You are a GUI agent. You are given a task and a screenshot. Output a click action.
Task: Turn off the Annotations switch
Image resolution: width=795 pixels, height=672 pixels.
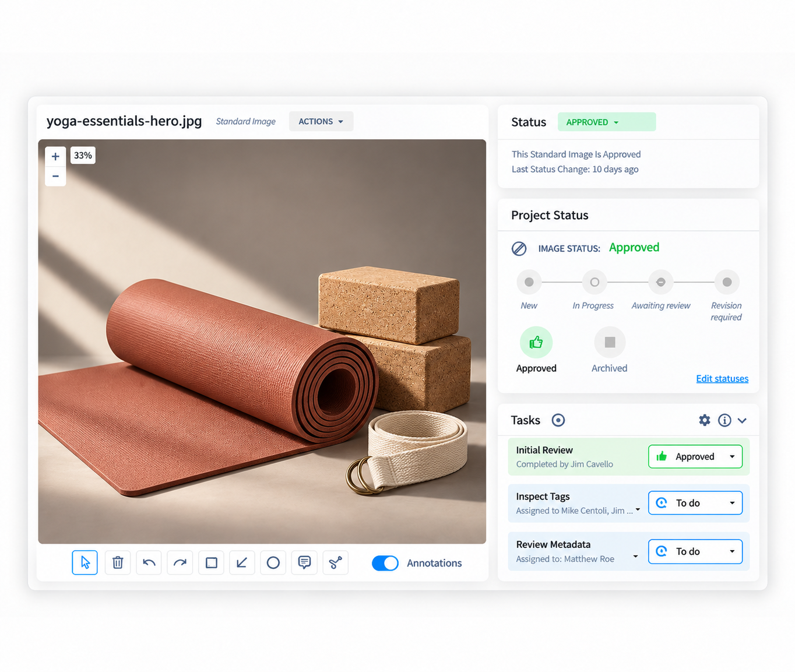[x=385, y=563]
